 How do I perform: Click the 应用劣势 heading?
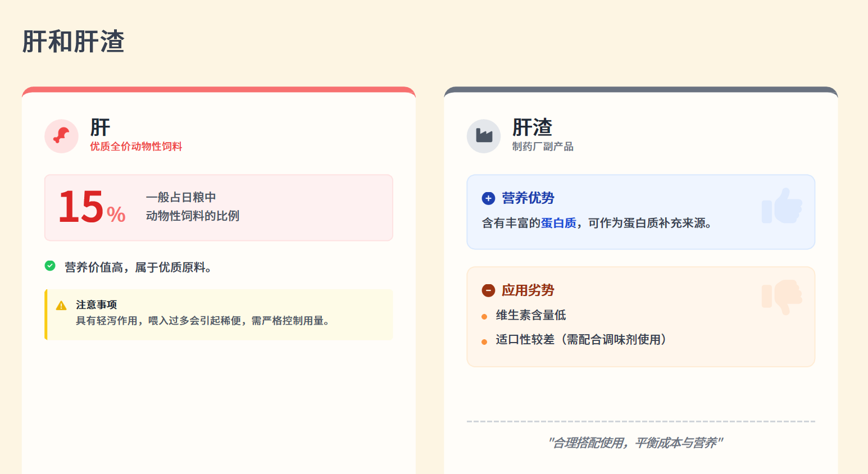tap(528, 290)
